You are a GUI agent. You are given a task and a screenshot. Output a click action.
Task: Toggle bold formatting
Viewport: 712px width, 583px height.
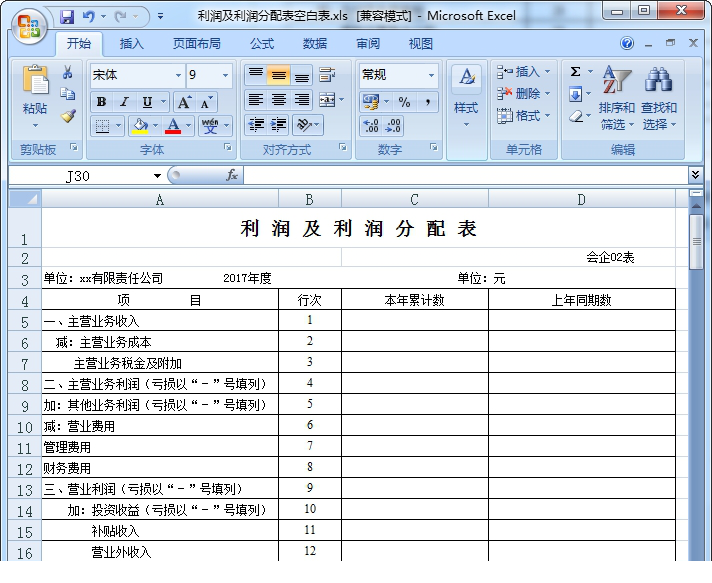(x=102, y=102)
